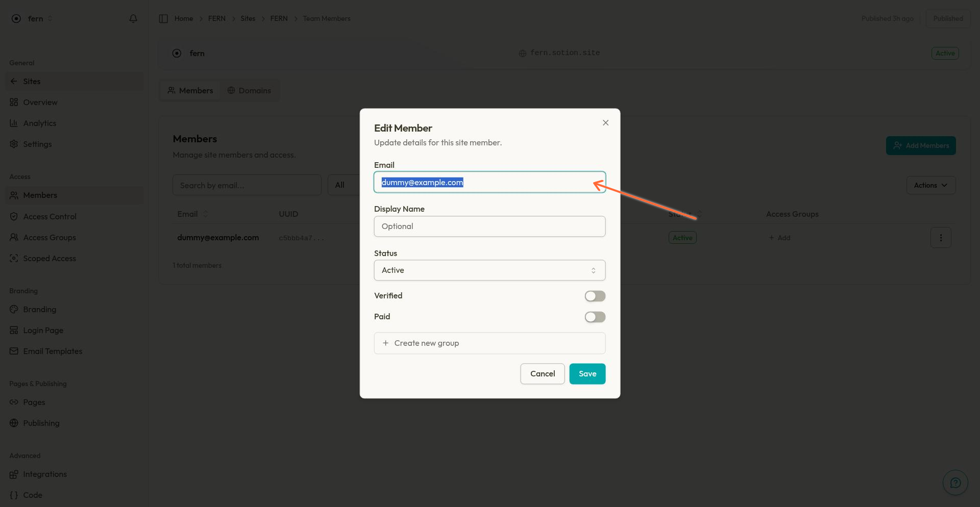Open Settings in sidebar
Image resolution: width=980 pixels, height=507 pixels.
pos(75,144)
